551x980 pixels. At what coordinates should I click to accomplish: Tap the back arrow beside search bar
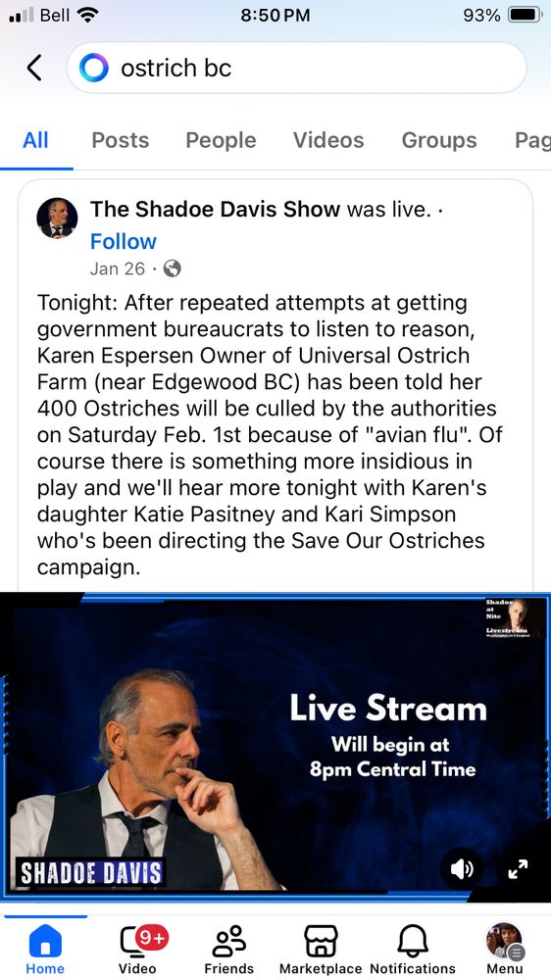tap(34, 68)
